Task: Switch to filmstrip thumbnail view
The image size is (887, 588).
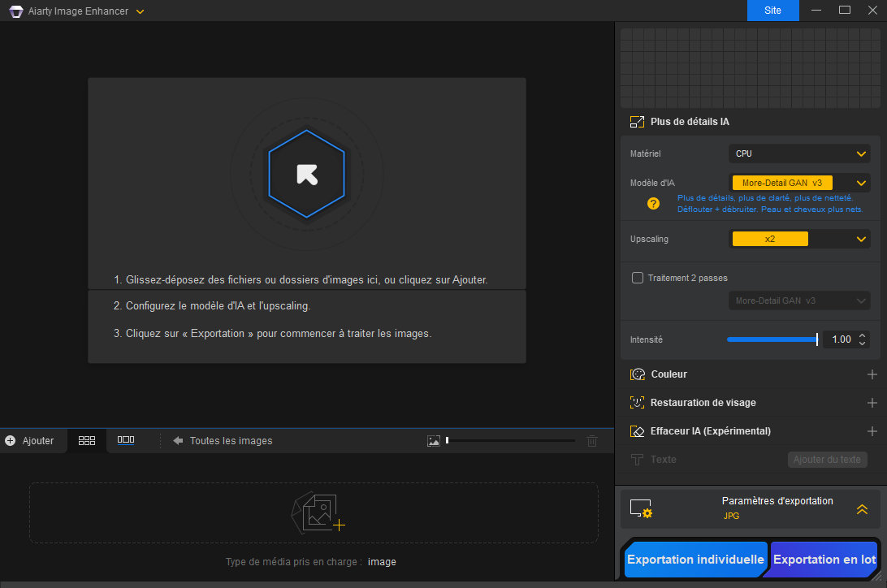Action: tap(126, 440)
